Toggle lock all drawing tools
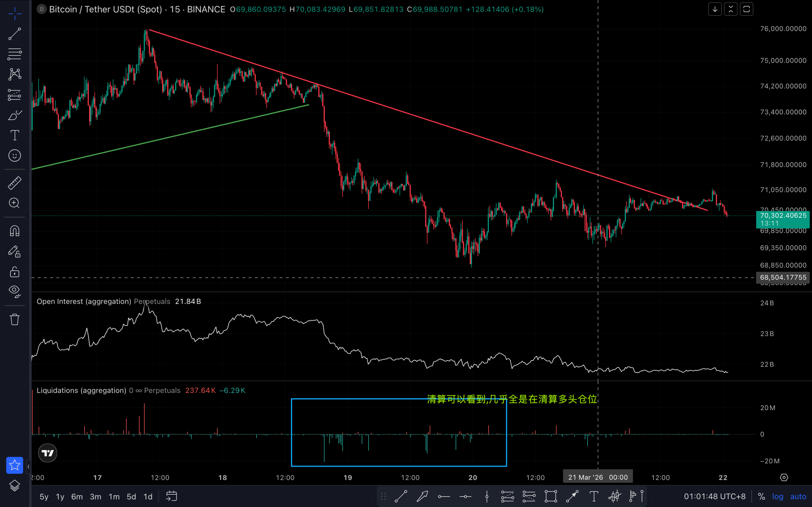This screenshot has width=812, height=507. [14, 272]
